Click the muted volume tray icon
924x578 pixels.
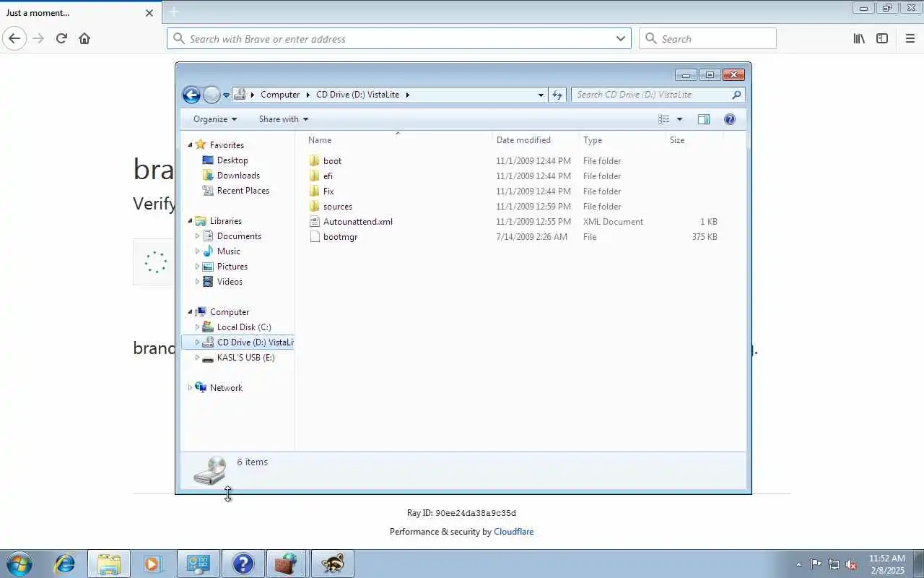pos(851,564)
